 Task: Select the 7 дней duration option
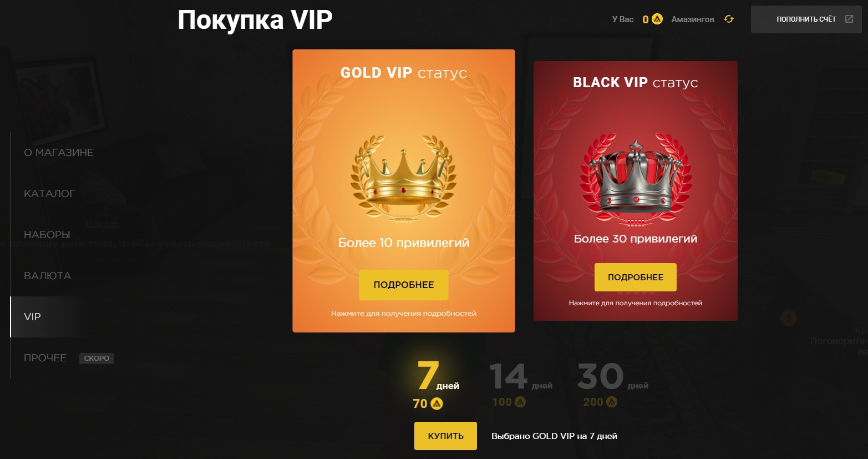pyautogui.click(x=437, y=385)
